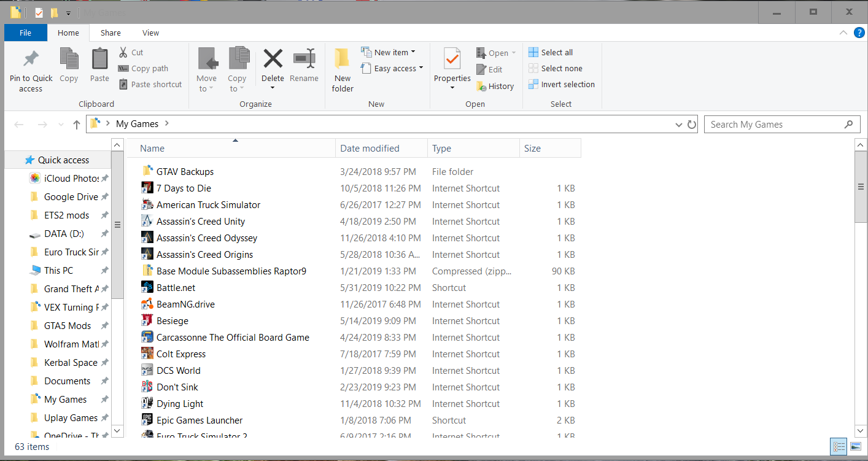This screenshot has width=868, height=461.
Task: Click the History button
Action: coord(495,87)
